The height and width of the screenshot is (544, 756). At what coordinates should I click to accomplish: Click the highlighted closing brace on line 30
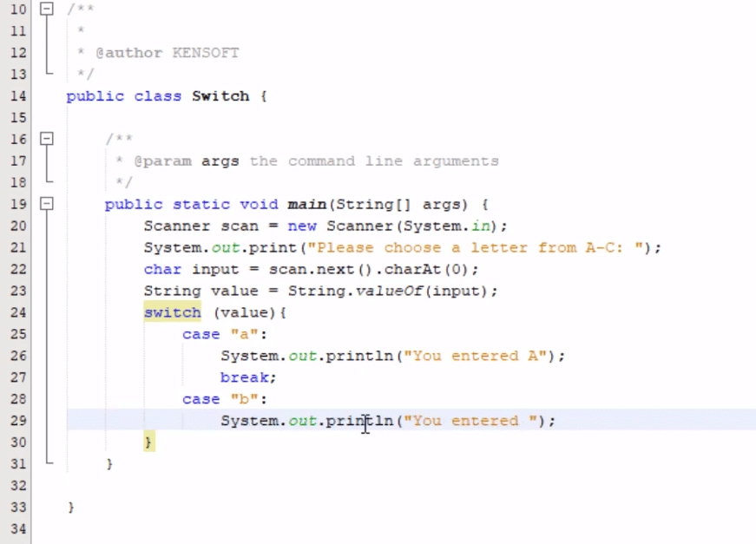click(x=148, y=442)
